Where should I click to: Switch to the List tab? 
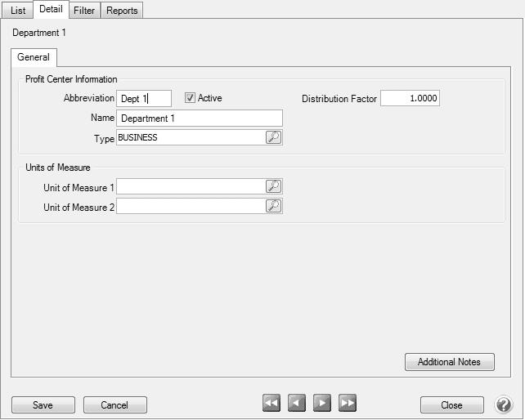[18, 11]
